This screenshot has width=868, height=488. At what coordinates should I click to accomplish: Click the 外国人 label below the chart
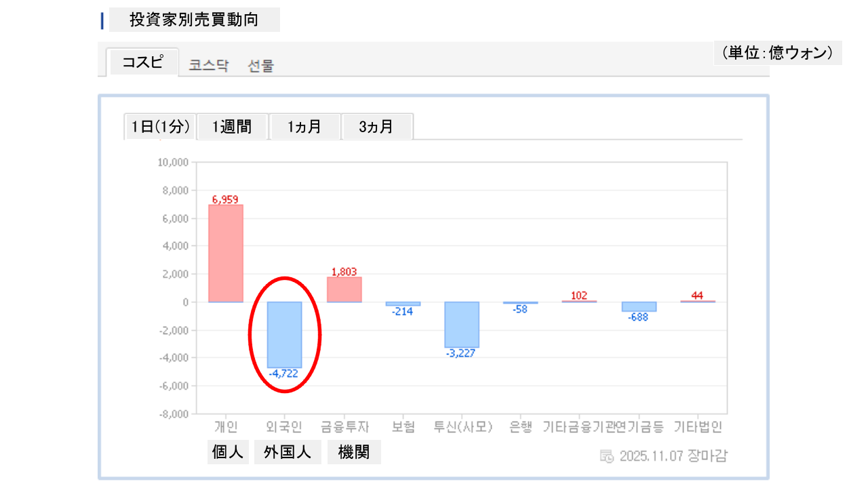click(288, 452)
